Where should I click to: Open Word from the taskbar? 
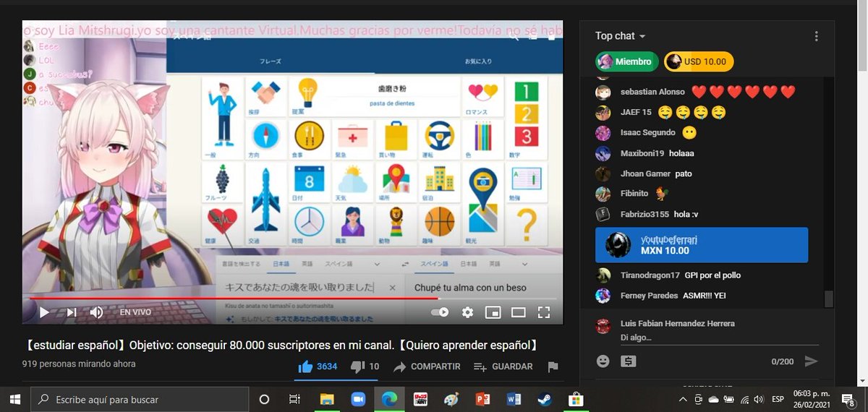[514, 399]
